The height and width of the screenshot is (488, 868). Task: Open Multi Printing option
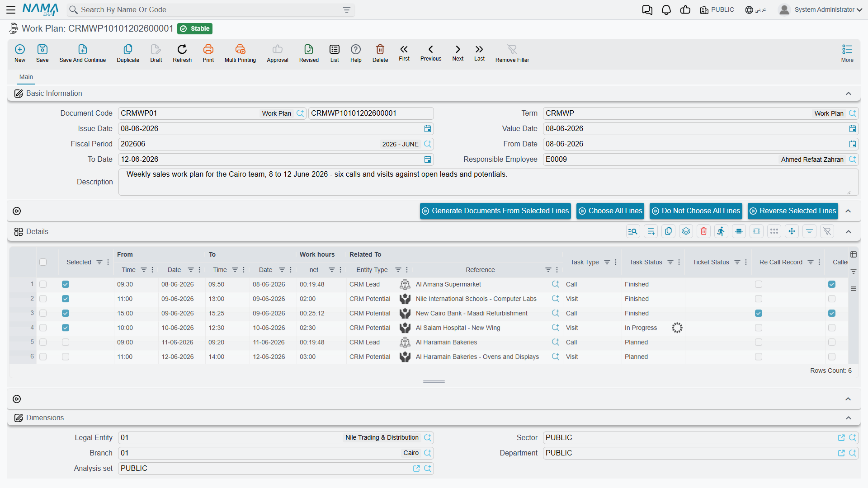tap(240, 53)
